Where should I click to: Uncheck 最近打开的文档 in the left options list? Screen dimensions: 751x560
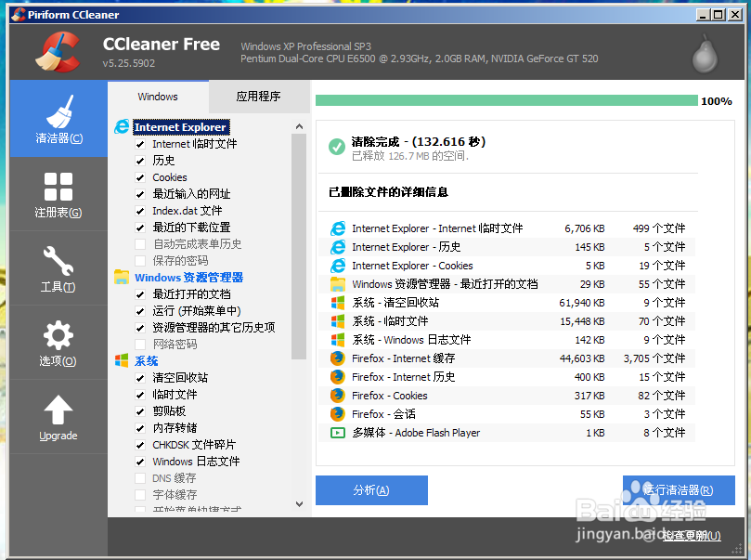(140, 294)
